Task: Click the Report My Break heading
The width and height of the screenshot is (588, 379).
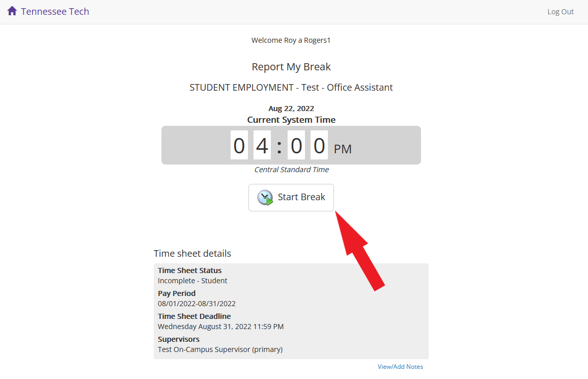Action: [x=291, y=67]
